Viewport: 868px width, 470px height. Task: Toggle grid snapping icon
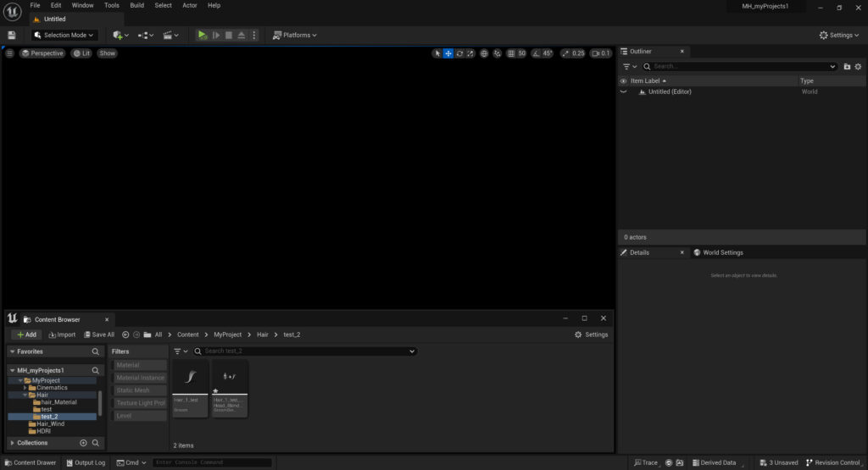point(511,53)
